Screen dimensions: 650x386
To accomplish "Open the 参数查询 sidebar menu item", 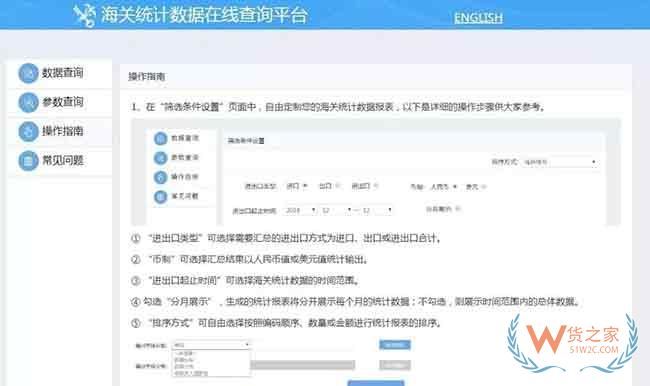I will click(60, 102).
